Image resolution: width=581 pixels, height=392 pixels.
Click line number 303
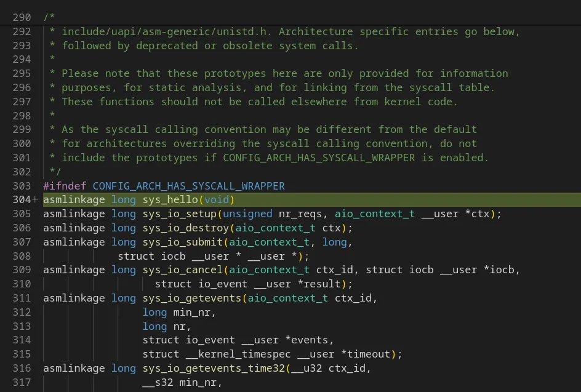click(x=22, y=186)
